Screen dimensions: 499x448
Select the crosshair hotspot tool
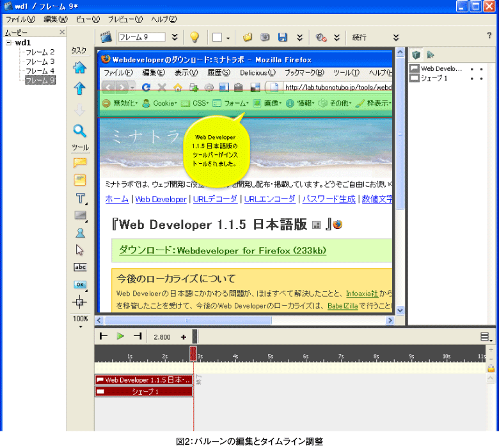[79, 302]
